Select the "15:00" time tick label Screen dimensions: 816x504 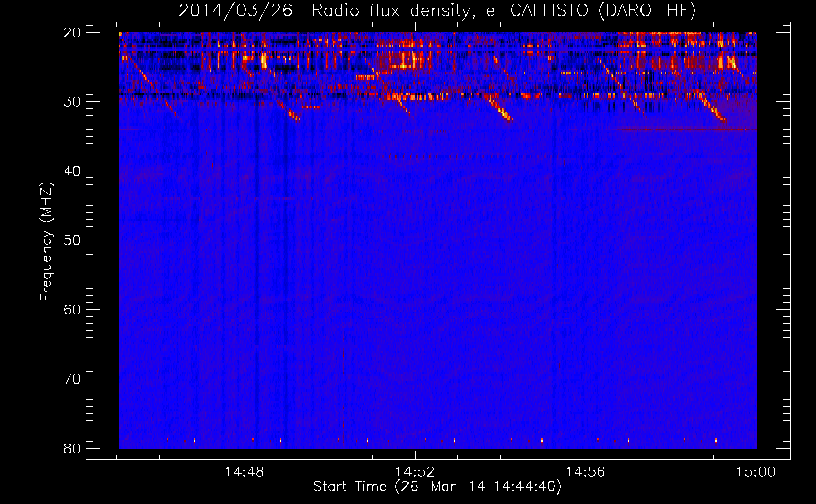click(756, 472)
